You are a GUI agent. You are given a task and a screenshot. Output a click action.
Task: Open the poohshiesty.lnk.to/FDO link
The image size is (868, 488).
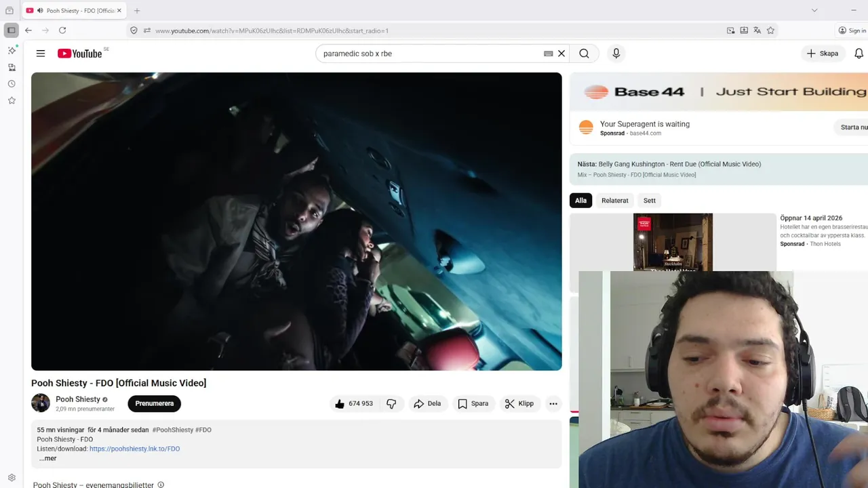(134, 449)
